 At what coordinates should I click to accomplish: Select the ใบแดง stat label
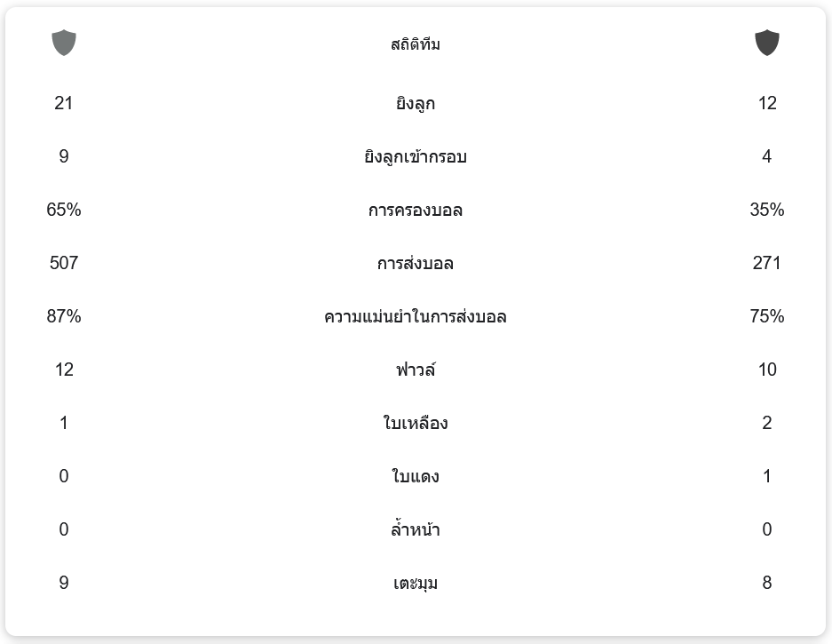pos(416,477)
